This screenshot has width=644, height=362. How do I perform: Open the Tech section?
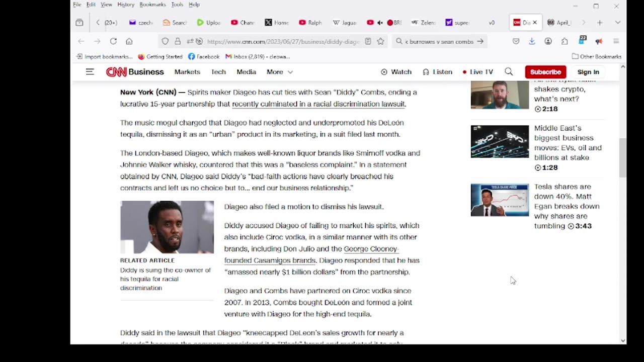(x=218, y=72)
